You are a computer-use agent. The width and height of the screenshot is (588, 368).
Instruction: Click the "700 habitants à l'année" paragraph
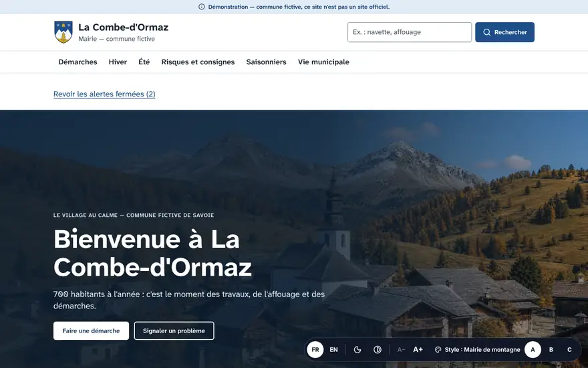coord(189,300)
